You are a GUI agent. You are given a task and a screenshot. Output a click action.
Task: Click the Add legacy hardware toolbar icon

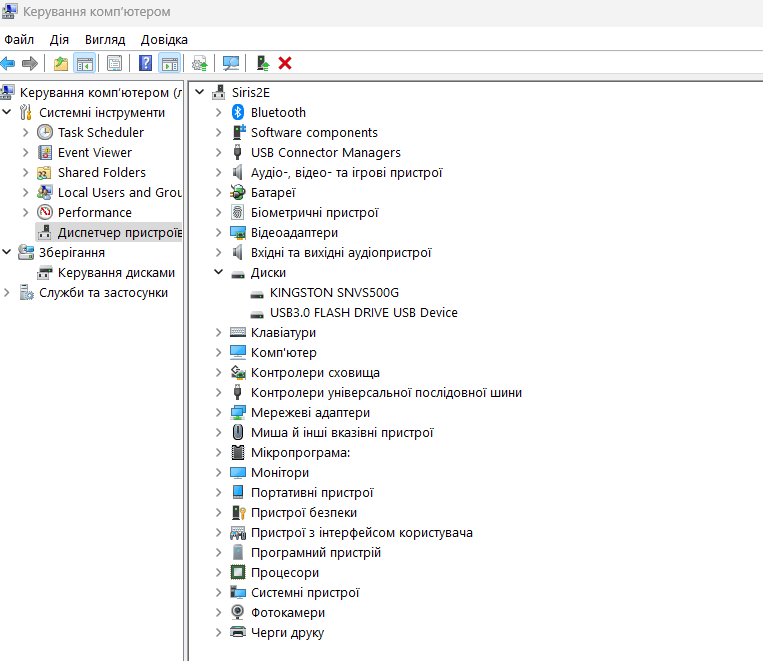click(263, 63)
